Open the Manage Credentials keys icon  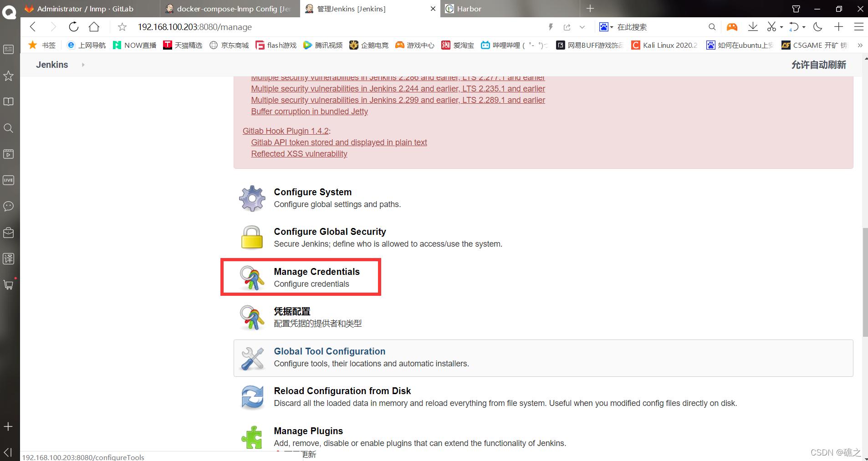pos(252,278)
